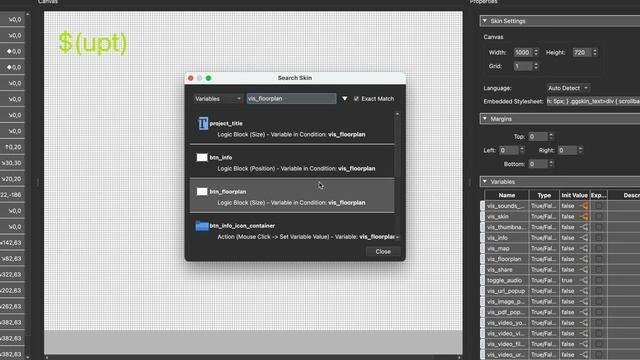The width and height of the screenshot is (640, 360).
Task: Click the Embedded Stylesheet field
Action: pos(593,101)
